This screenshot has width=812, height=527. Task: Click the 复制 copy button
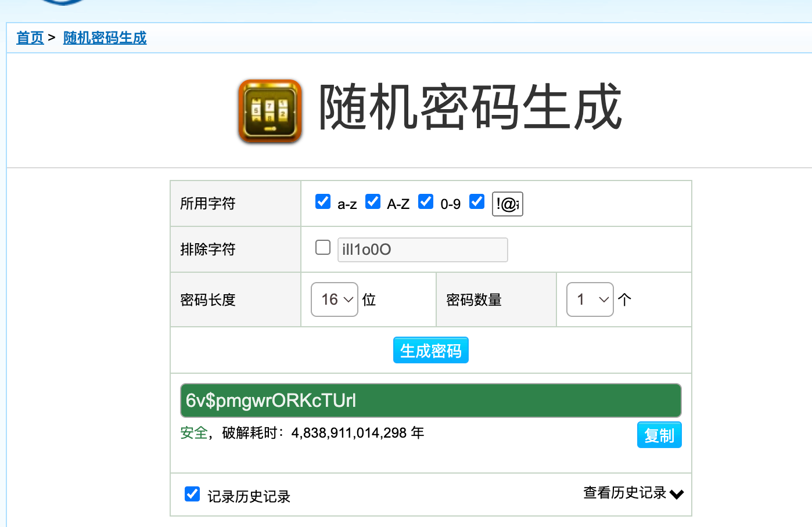point(659,434)
